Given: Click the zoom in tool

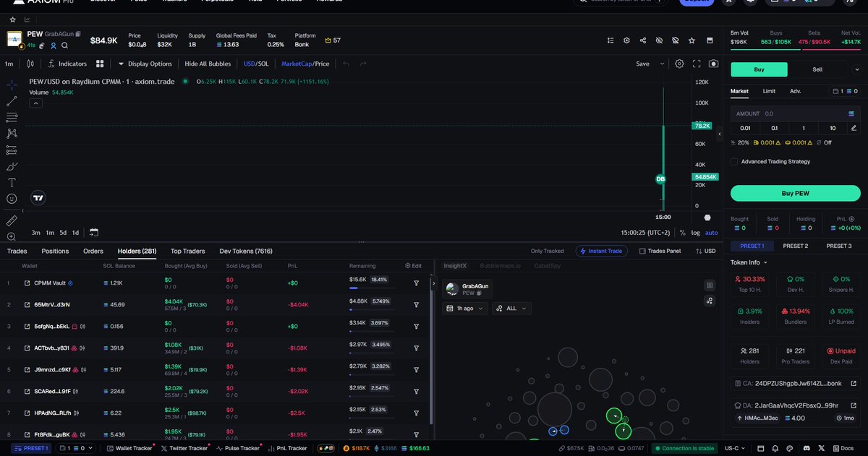Looking at the screenshot, I should click(12, 236).
